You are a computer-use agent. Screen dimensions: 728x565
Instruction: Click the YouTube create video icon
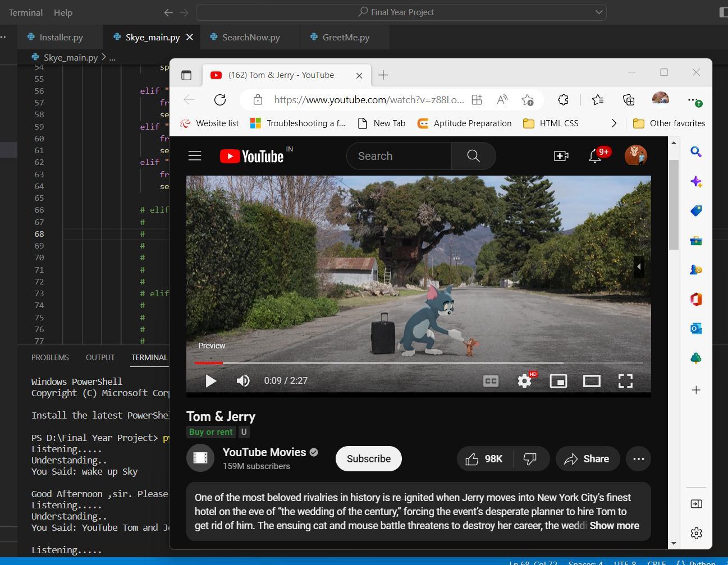click(x=561, y=157)
